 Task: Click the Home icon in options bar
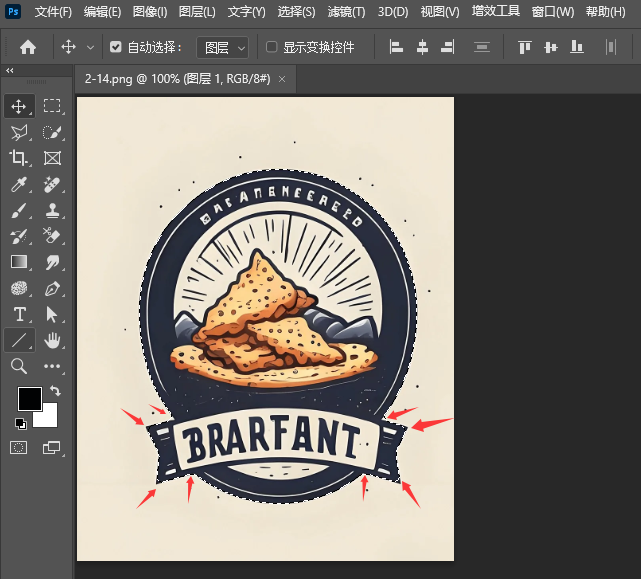click(x=28, y=47)
